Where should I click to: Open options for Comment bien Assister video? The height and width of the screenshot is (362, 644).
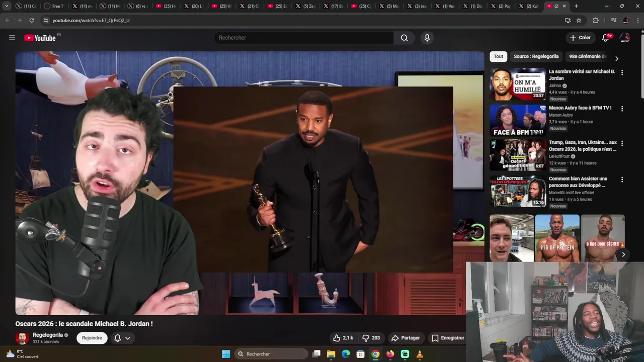(622, 179)
